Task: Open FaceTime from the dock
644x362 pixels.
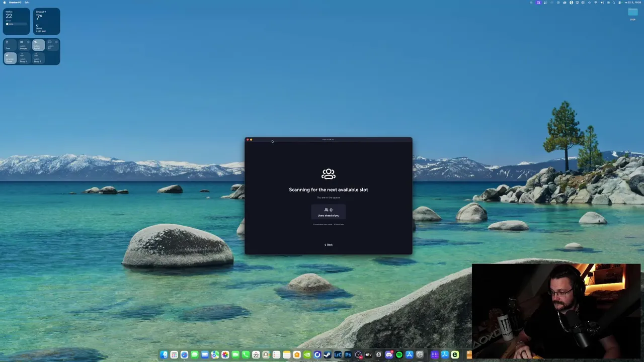Action: click(235, 354)
